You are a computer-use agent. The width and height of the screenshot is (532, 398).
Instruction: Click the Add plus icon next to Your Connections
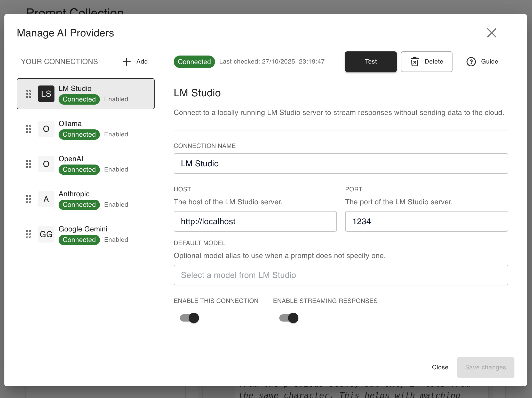pyautogui.click(x=126, y=61)
